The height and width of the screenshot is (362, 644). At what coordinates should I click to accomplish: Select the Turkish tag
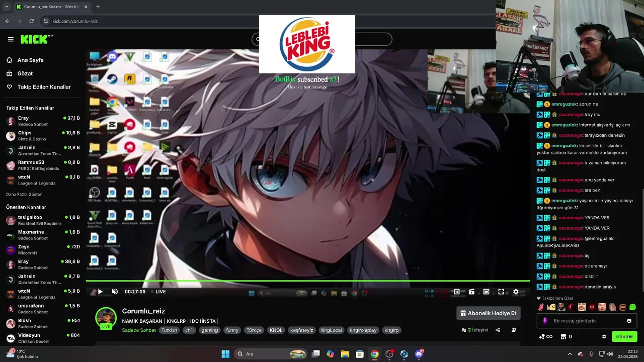click(x=169, y=330)
